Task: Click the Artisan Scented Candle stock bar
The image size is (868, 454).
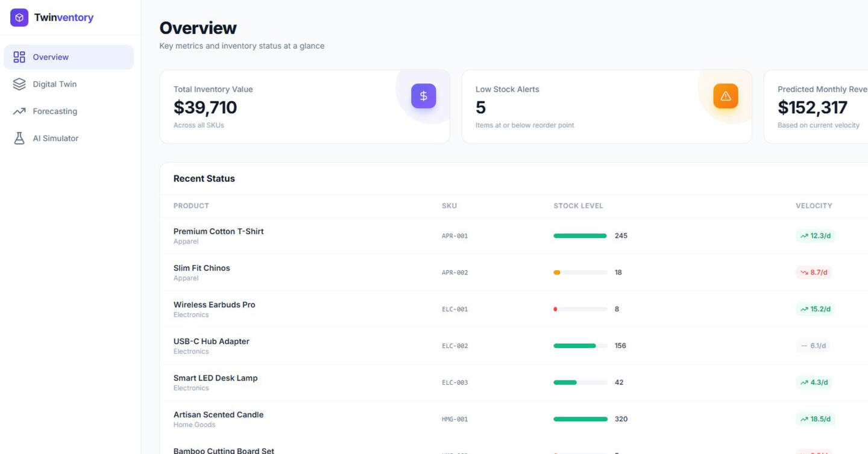Action: coord(580,419)
